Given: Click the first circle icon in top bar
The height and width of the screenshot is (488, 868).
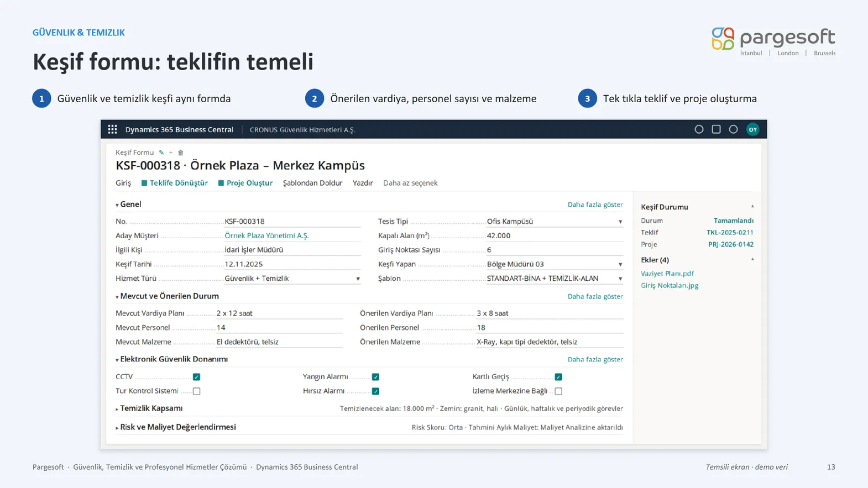Looking at the screenshot, I should click(x=699, y=129).
